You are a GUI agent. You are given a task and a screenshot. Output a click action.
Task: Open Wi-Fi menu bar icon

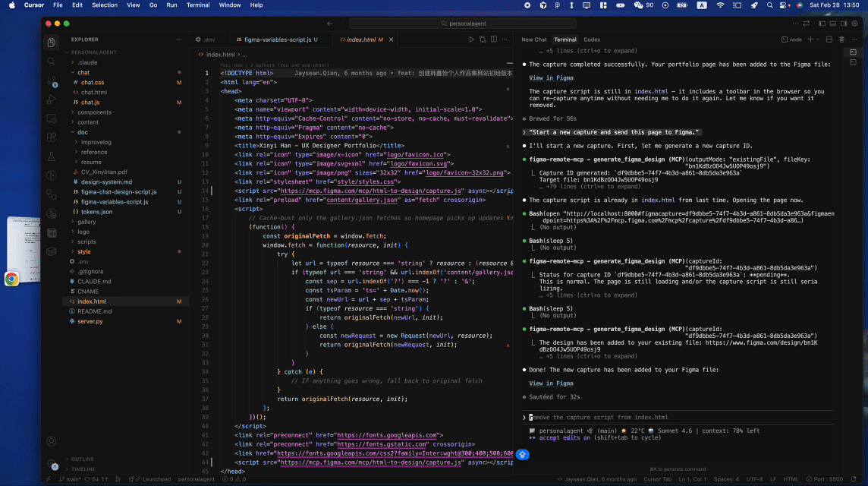719,5
